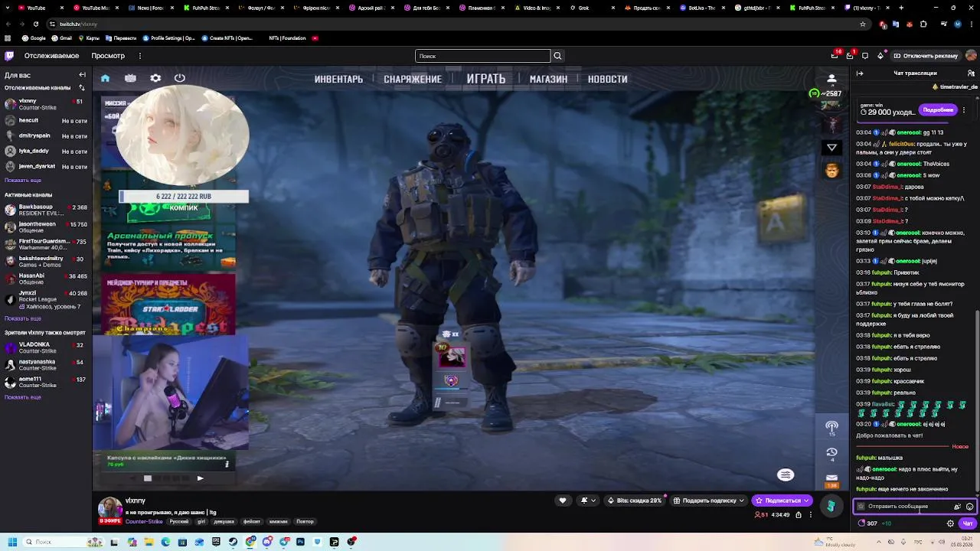Open the vlxnny channel name link
Viewport: 980px width, 551px height.
tap(136, 500)
